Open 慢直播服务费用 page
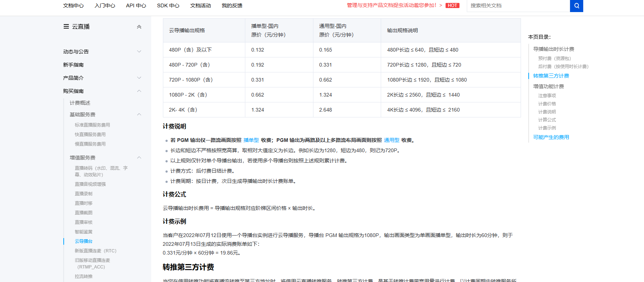This screenshot has width=644, height=282. [x=90, y=144]
